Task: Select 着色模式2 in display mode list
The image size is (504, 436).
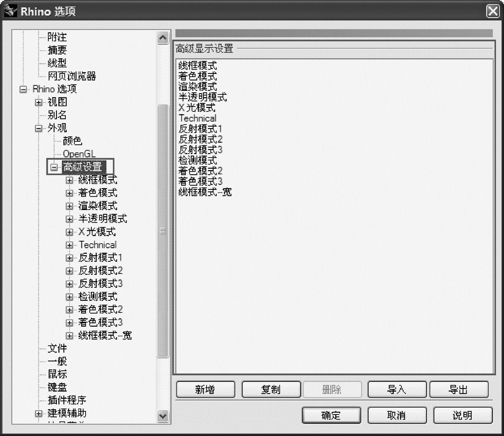Action: [x=200, y=171]
